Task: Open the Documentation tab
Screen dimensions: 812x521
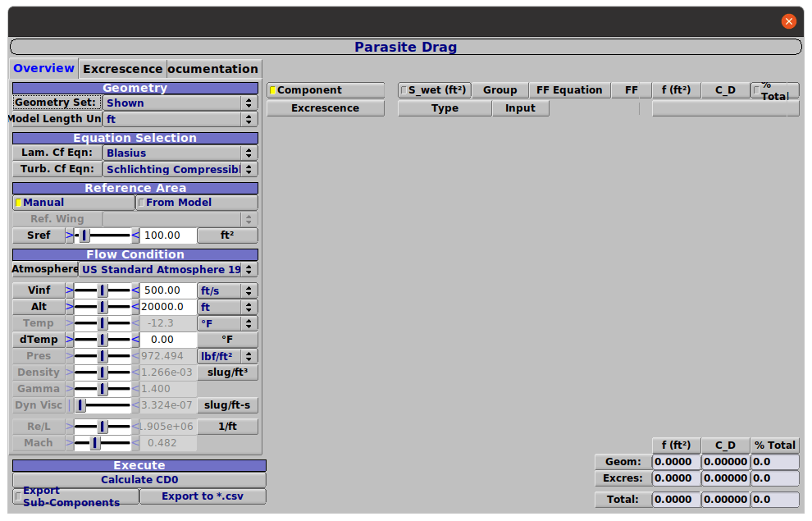Action: click(214, 69)
